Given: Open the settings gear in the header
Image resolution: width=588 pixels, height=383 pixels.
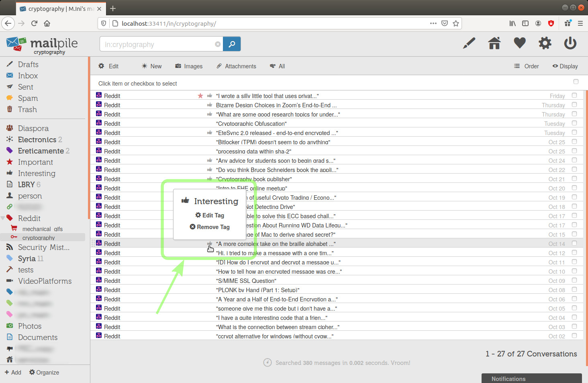Looking at the screenshot, I should pos(545,43).
